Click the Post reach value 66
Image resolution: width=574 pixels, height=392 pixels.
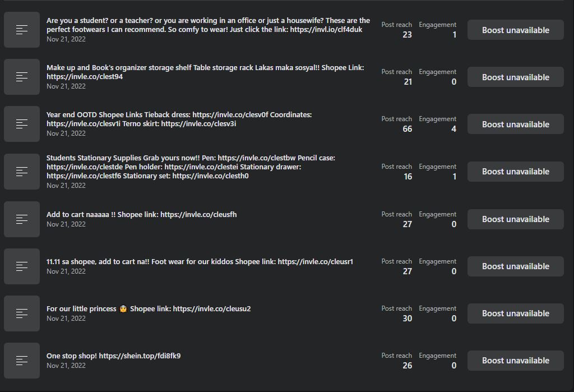[407, 129]
